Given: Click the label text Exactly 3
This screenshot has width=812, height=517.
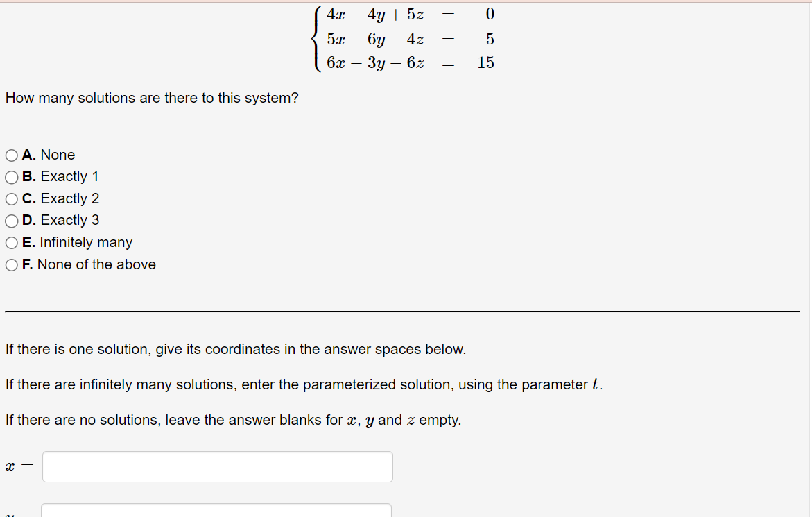Looking at the screenshot, I should (x=71, y=220).
